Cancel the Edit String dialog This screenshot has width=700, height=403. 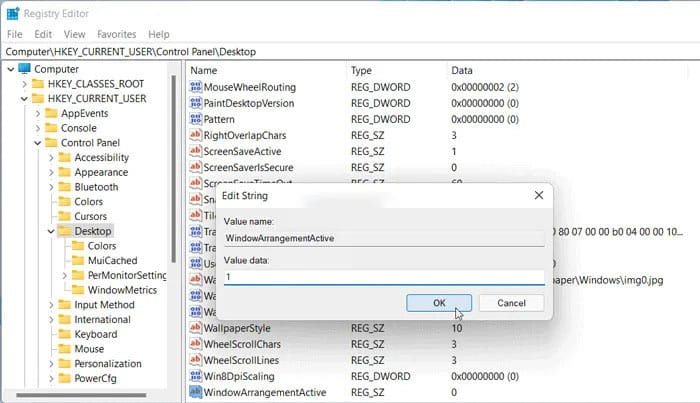(x=511, y=302)
